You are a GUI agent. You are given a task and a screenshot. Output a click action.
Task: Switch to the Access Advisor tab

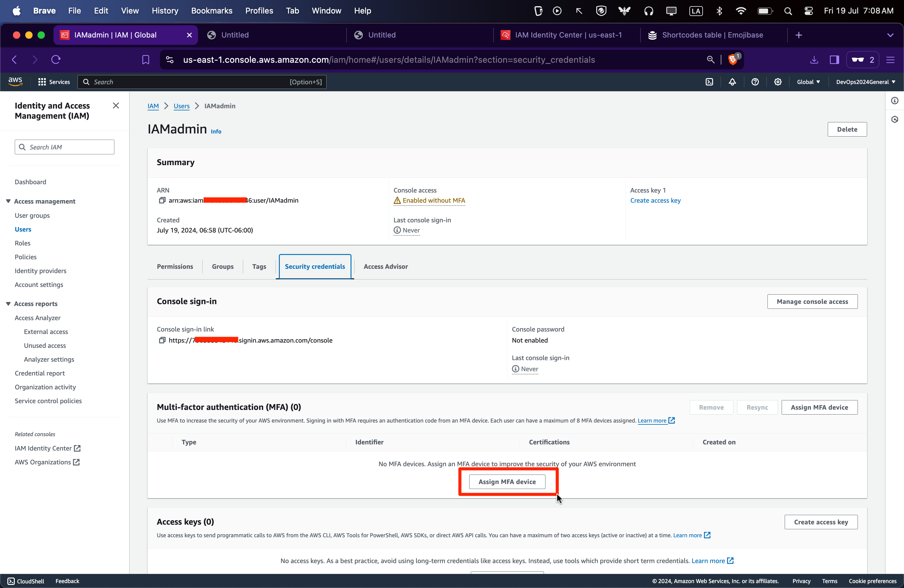(x=386, y=267)
